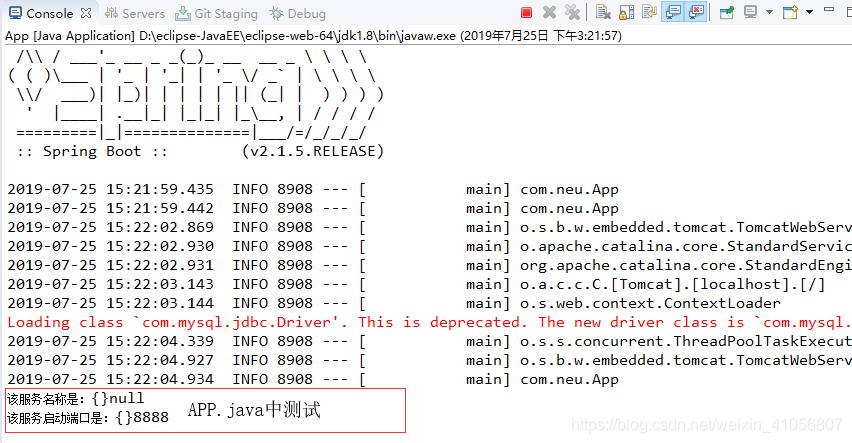The width and height of the screenshot is (852, 443).
Task: Clear the console output
Action: point(603,13)
